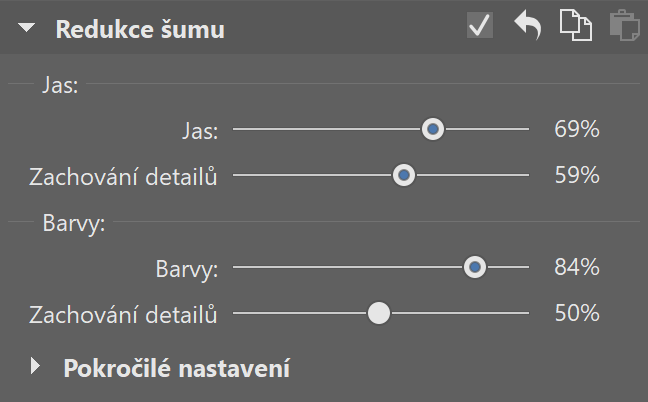This screenshot has width=648, height=402.
Task: Open the Pokročilé nastavení section label
Action: coord(177,368)
